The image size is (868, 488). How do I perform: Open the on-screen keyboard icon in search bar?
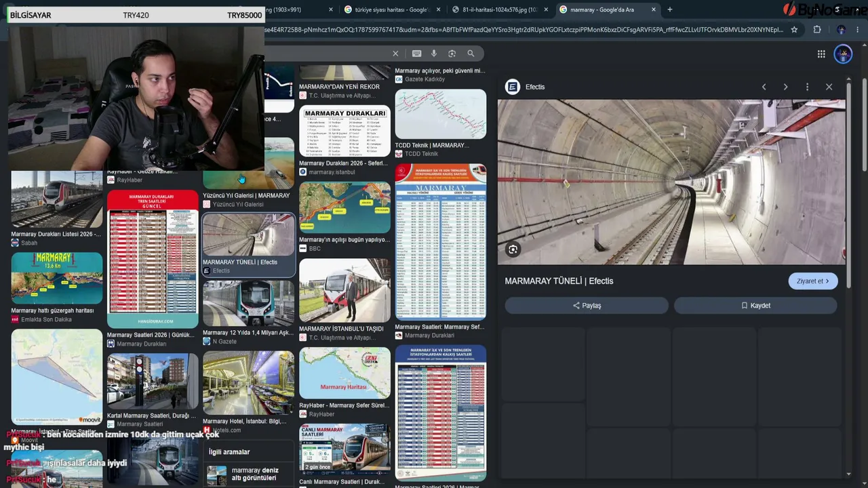416,54
